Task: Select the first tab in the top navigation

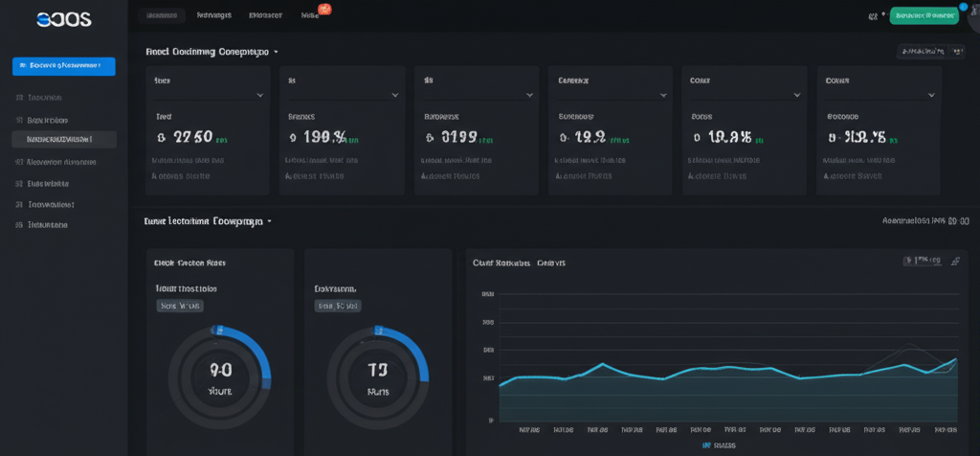Action: click(x=160, y=16)
